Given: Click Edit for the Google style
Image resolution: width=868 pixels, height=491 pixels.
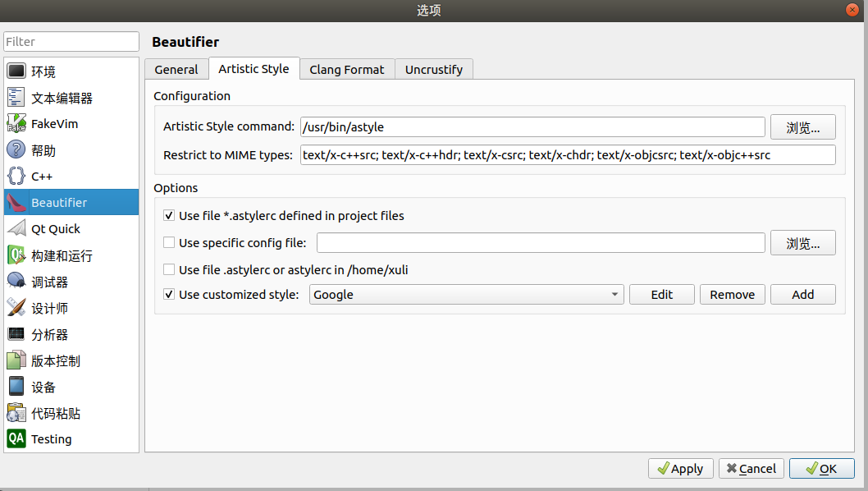Looking at the screenshot, I should click(x=661, y=294).
